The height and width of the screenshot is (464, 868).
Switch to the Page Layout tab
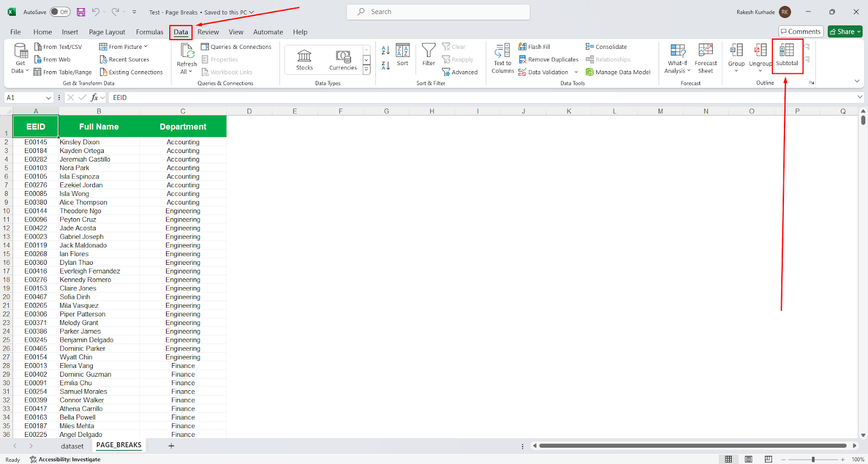107,32
